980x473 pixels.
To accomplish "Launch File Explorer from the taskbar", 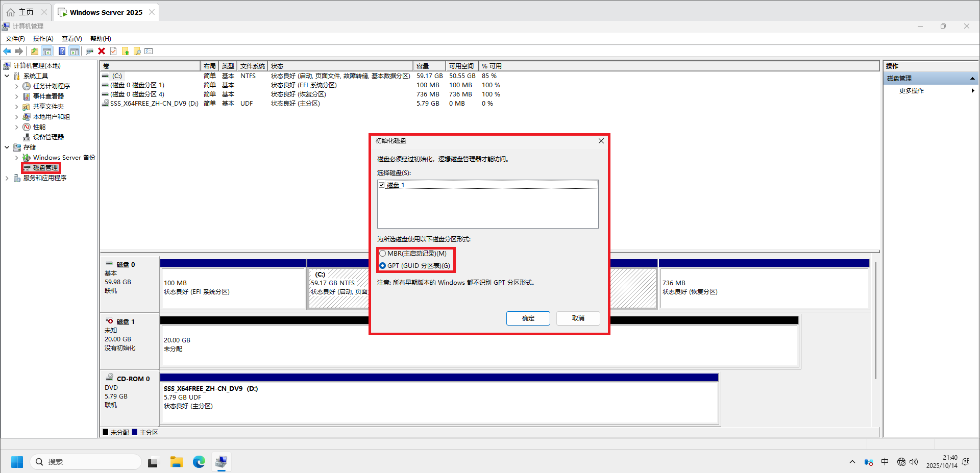I will pyautogui.click(x=177, y=462).
